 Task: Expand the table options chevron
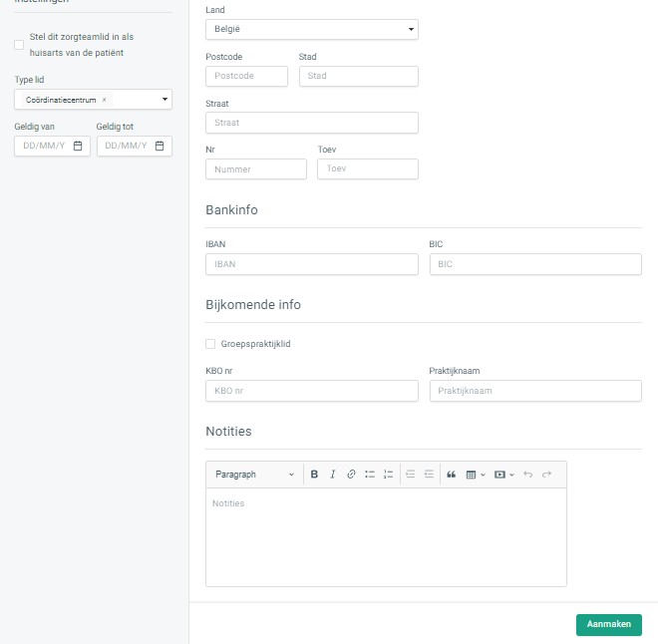point(483,475)
